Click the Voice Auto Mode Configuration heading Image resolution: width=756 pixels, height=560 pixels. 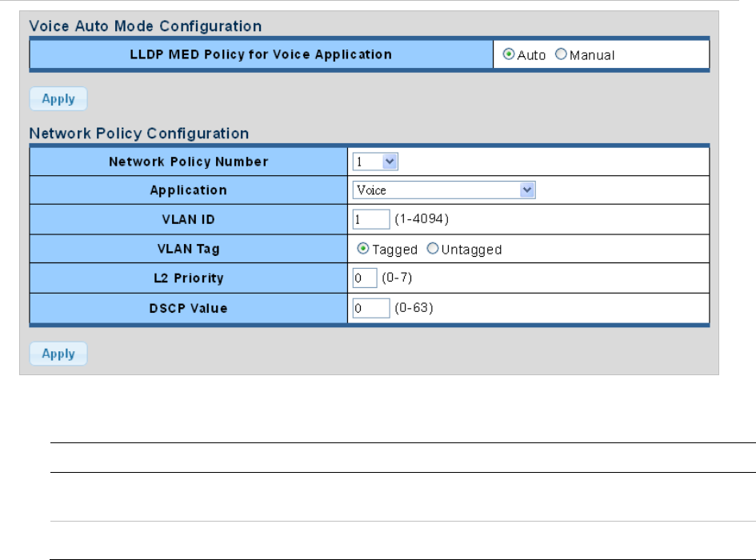[x=145, y=26]
